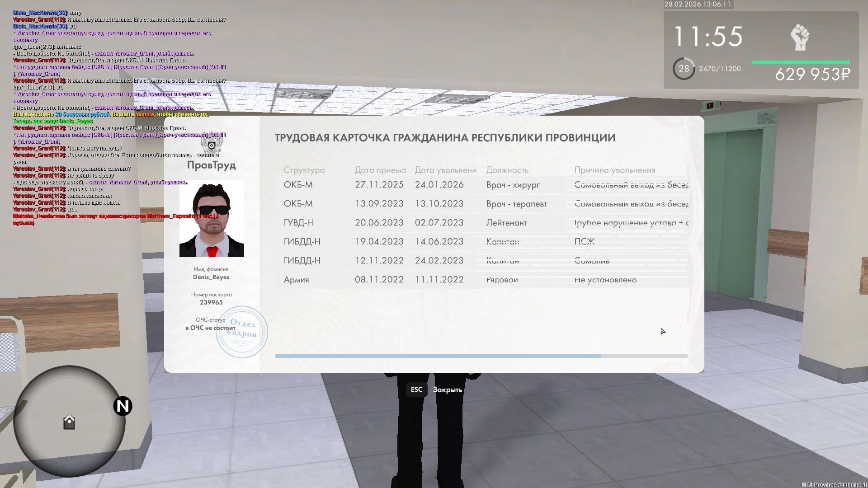Click the green health bar
Image resolution: width=868 pixels, height=488 pixels.
(800, 62)
